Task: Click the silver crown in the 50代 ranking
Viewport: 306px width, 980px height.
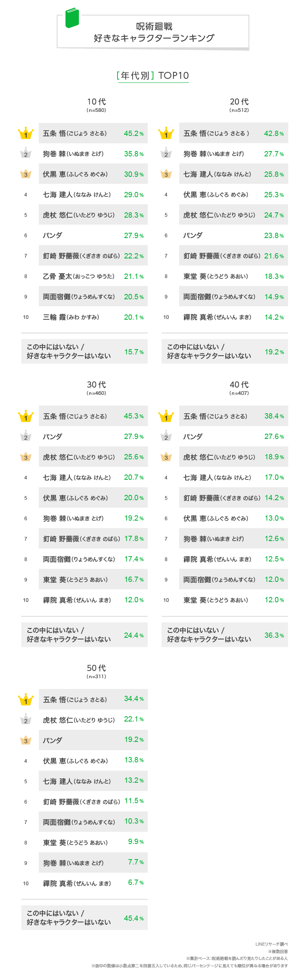Action: coord(26,720)
